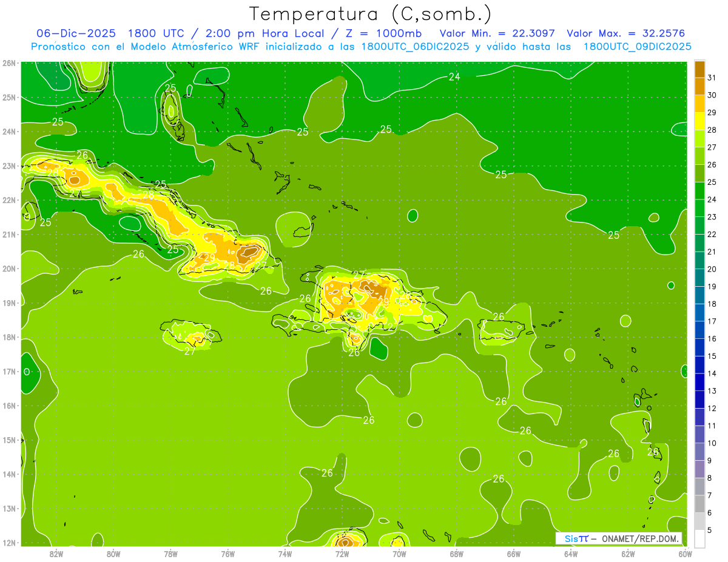Click the '26N' latitude axis label
This screenshot has height=562, width=728.
9,63
